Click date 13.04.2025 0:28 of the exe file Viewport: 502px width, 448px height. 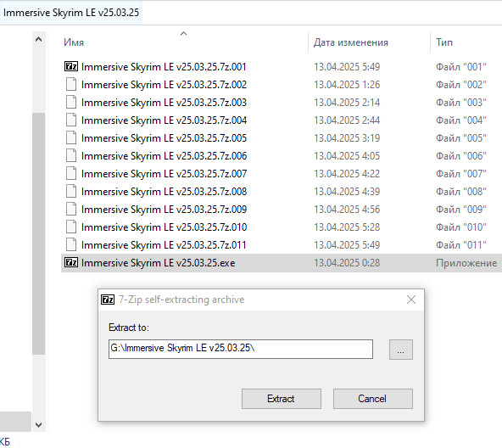point(347,263)
